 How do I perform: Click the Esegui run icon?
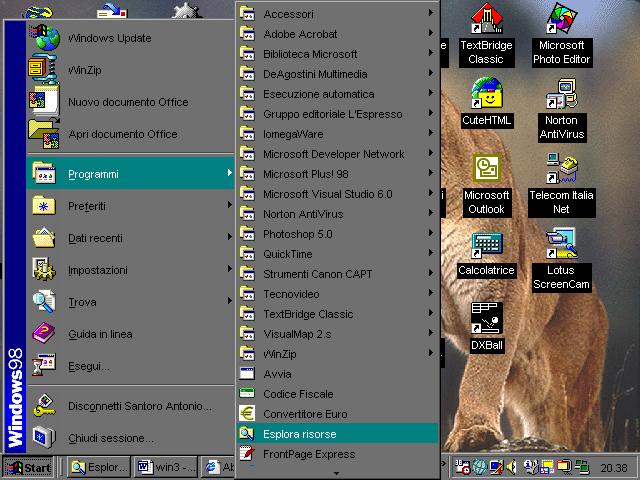tap(43, 365)
